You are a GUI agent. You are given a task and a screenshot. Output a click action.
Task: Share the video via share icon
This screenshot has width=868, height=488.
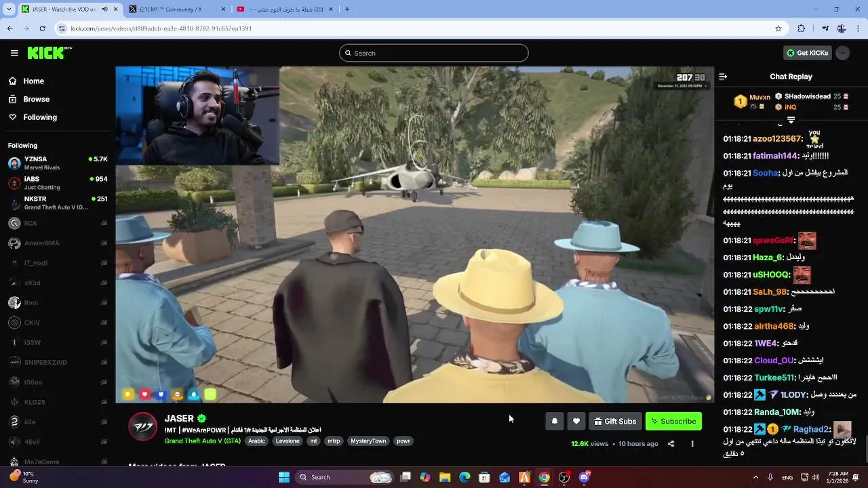[x=671, y=444]
